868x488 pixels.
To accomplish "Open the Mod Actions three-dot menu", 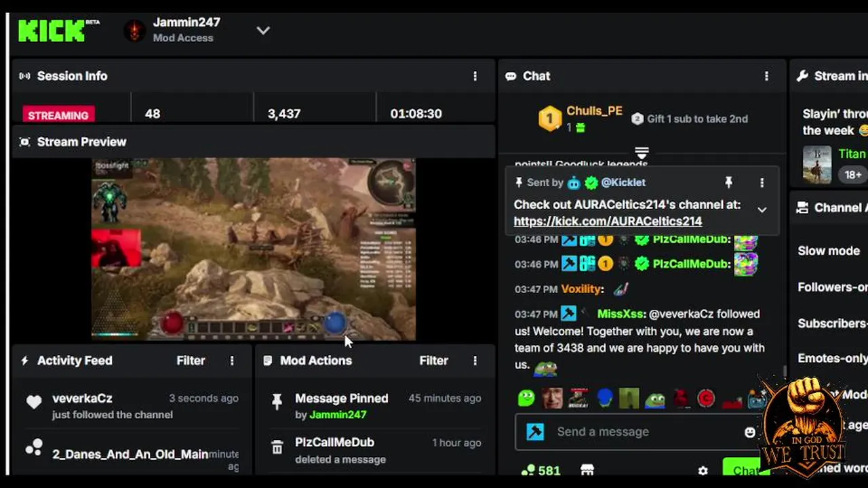I will (x=475, y=361).
